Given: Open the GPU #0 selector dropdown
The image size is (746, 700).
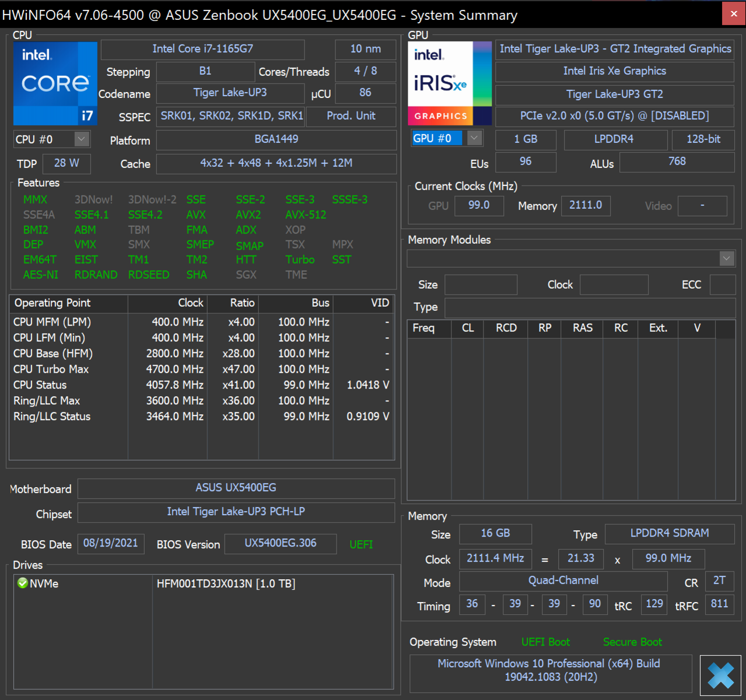Looking at the screenshot, I should (x=475, y=138).
